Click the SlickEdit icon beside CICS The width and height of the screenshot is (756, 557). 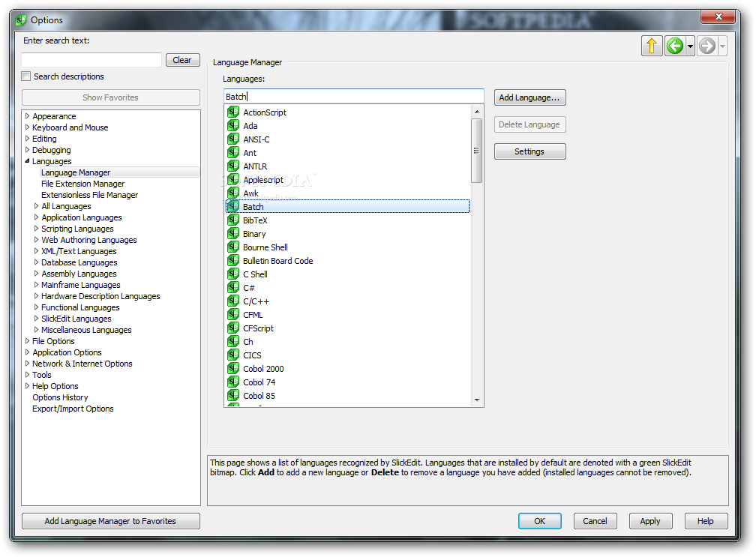click(233, 355)
